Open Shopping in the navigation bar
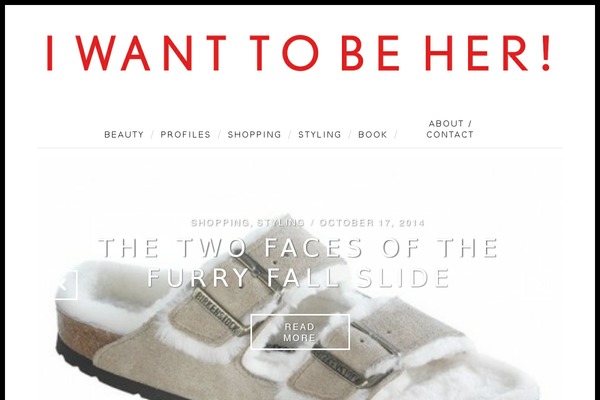 click(x=254, y=135)
